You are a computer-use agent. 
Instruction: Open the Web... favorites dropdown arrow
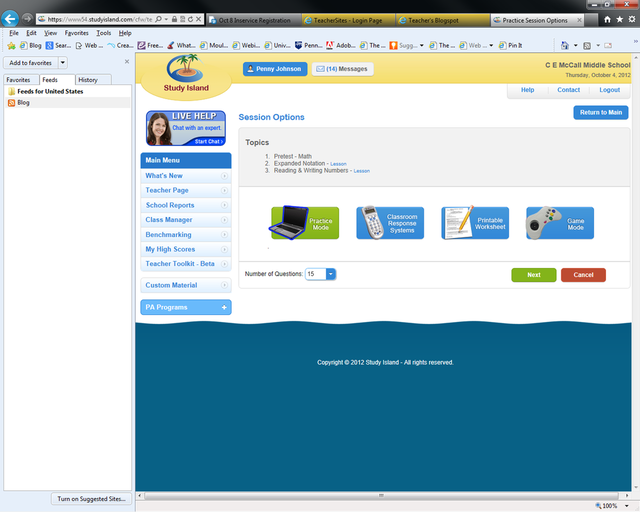click(x=491, y=46)
